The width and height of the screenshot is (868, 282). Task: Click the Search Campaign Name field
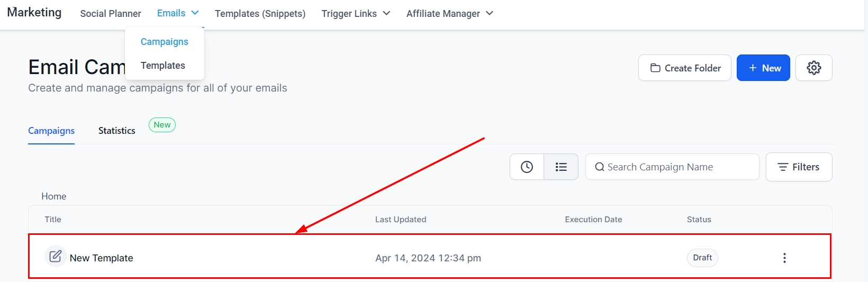pyautogui.click(x=677, y=167)
